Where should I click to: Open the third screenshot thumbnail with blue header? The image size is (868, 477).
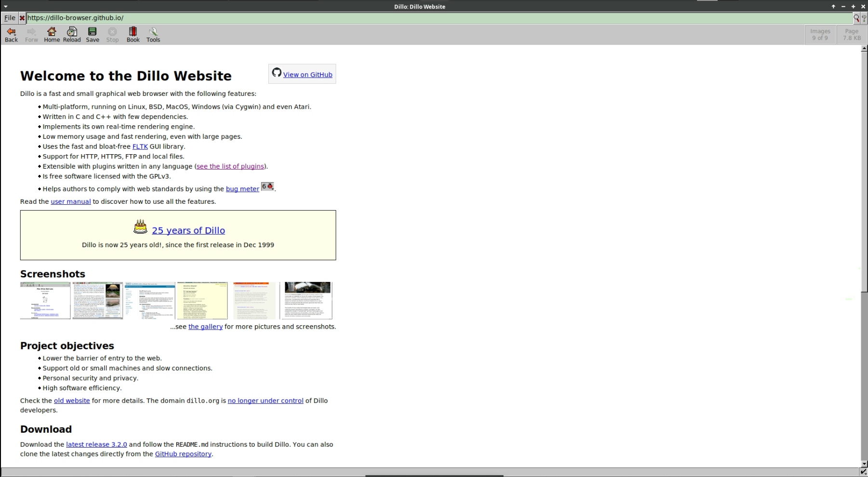click(150, 301)
